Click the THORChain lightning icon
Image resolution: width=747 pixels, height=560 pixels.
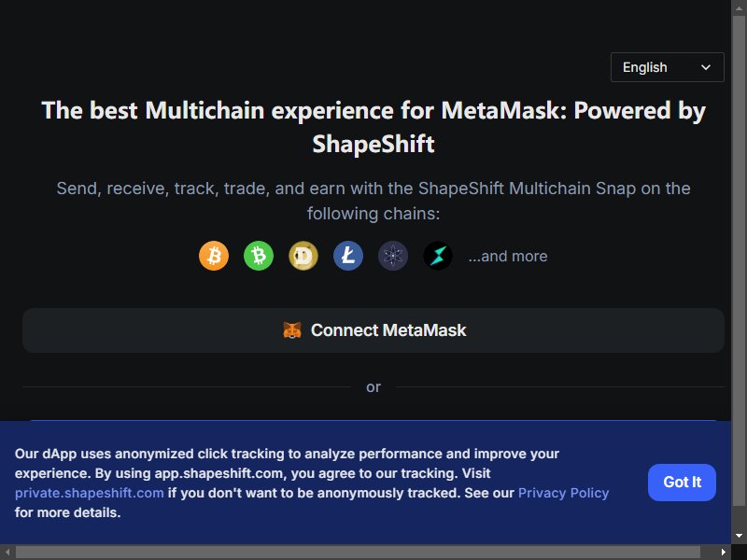point(437,256)
